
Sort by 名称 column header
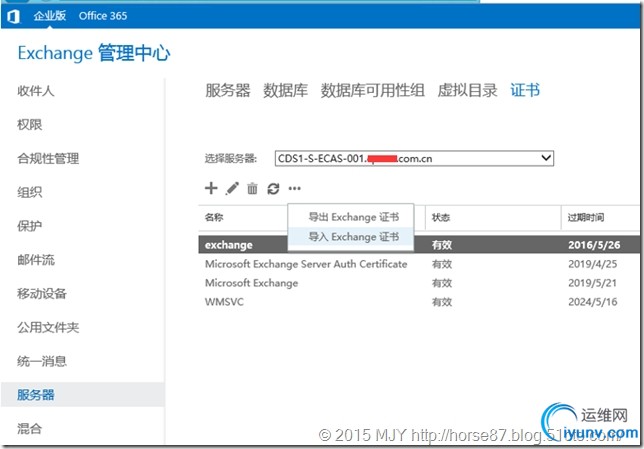214,217
